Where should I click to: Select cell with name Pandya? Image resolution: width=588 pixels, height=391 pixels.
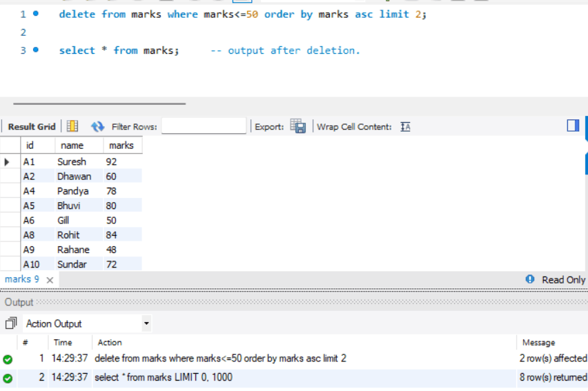pos(79,191)
